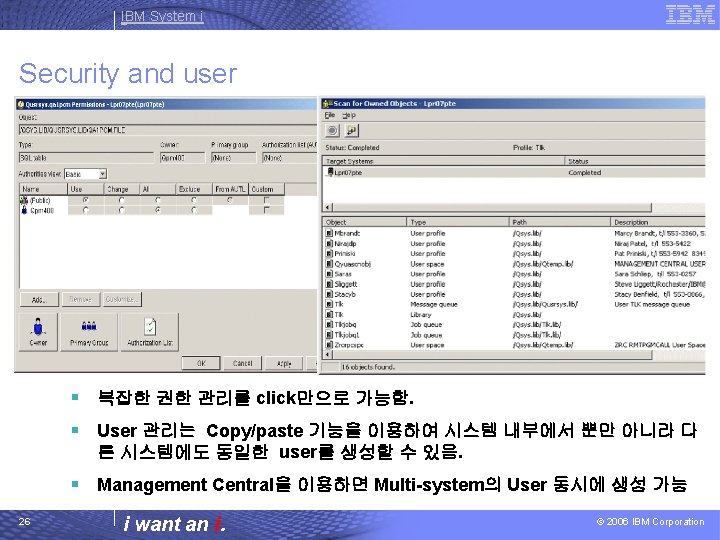Click the Apply button
Viewport: 720px width, 540px height.
click(284, 363)
